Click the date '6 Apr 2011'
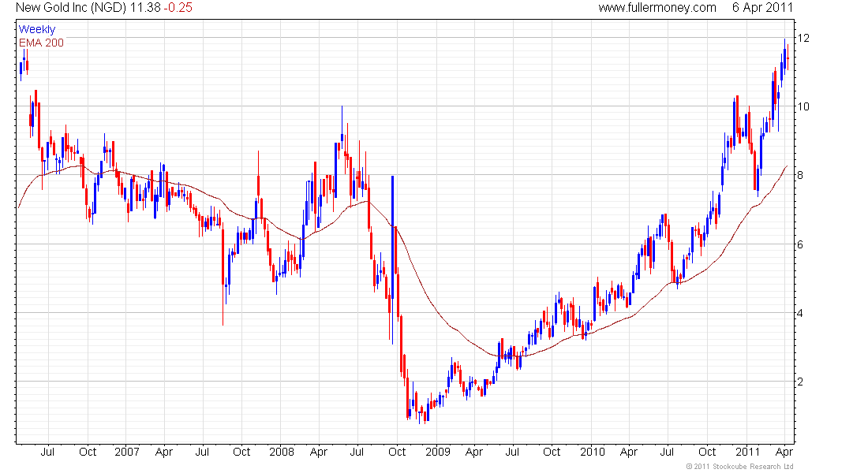868x473 pixels. coord(762,8)
